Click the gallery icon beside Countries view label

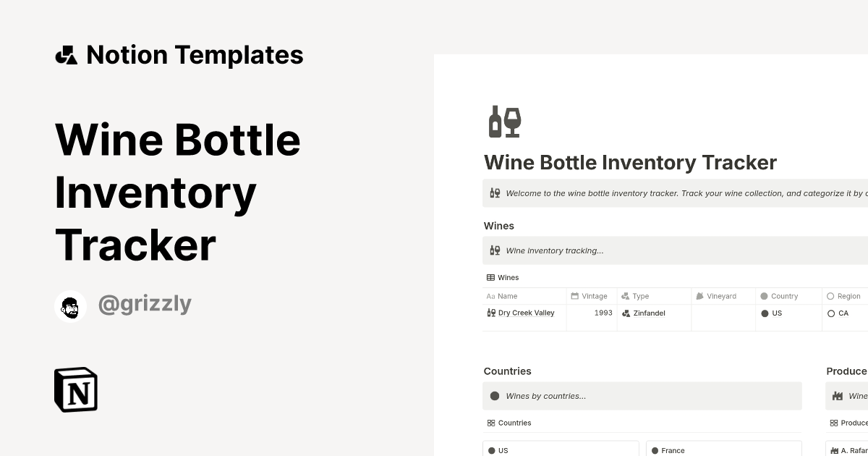click(x=490, y=423)
